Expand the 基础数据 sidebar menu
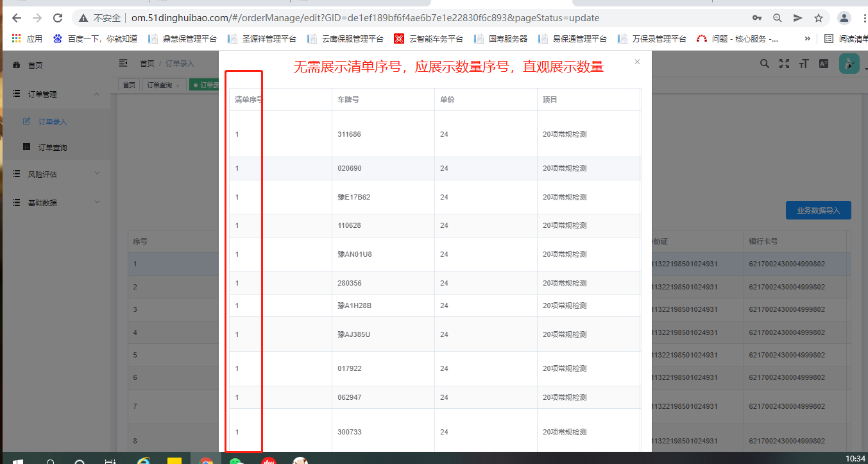Screen dimensions: 868x464 pos(56,203)
